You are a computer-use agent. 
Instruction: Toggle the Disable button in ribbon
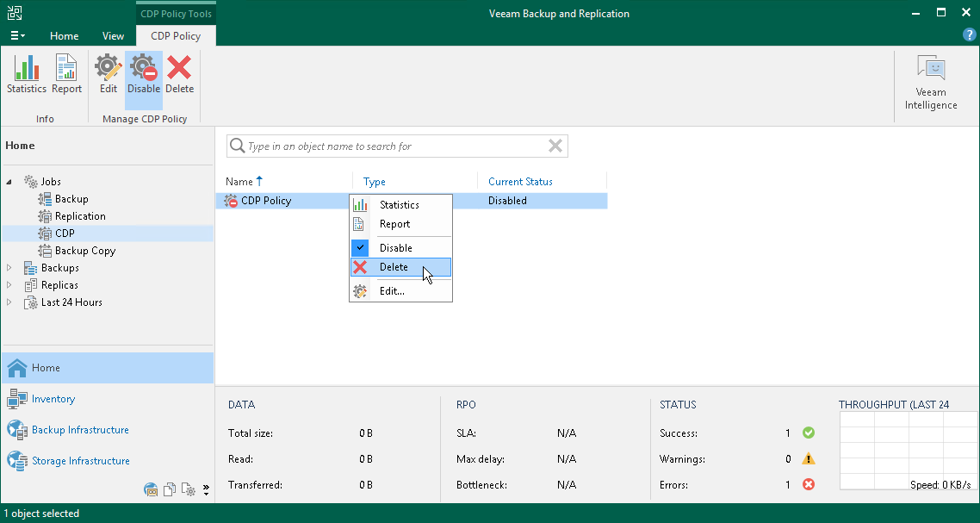(x=144, y=74)
